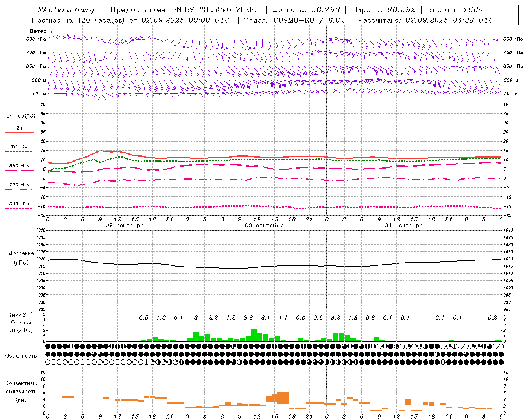
Task: Click the 'Осадки' precipitation label
Action: 21,322
